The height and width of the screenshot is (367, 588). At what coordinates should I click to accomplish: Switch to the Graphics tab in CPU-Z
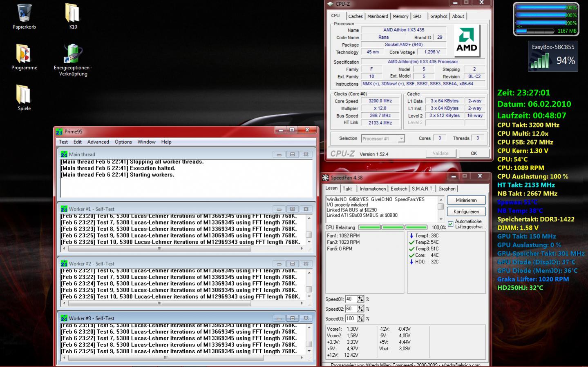(438, 16)
